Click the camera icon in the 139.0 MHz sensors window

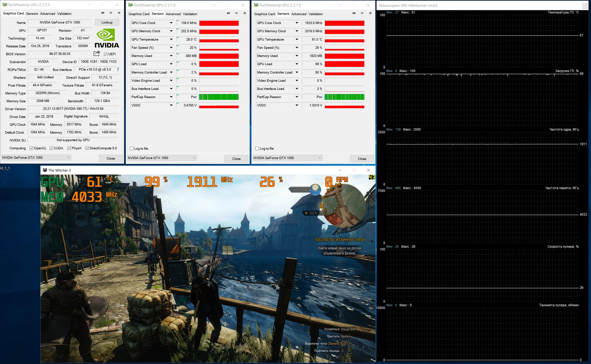228,13
